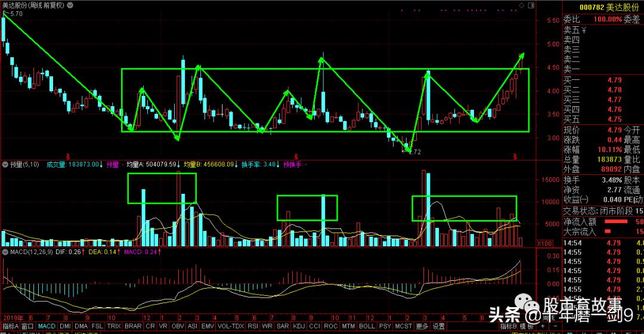The image size is (644, 334).
Task: Switch to the CCI indicator tab
Action: tap(315, 326)
